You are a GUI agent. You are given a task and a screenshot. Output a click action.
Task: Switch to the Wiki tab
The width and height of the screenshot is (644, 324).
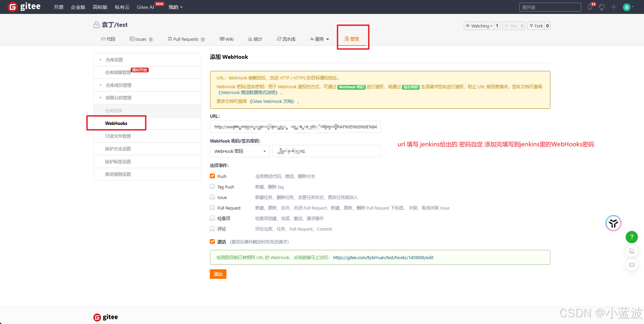pyautogui.click(x=227, y=39)
